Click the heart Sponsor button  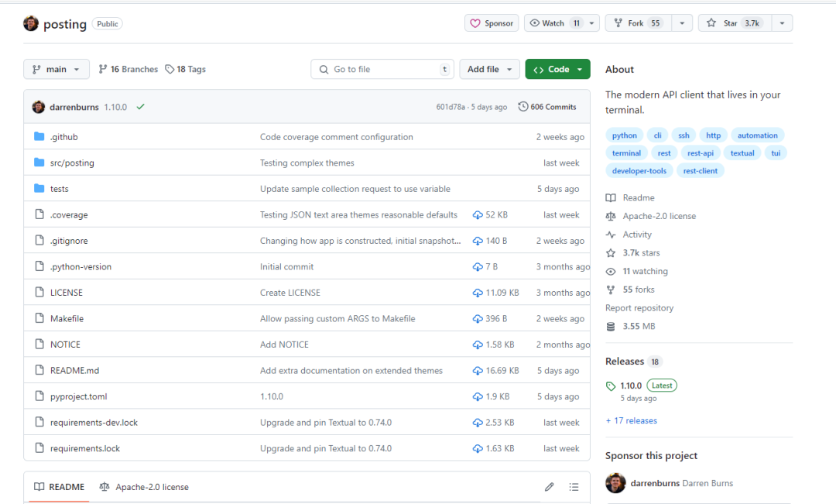pos(492,23)
